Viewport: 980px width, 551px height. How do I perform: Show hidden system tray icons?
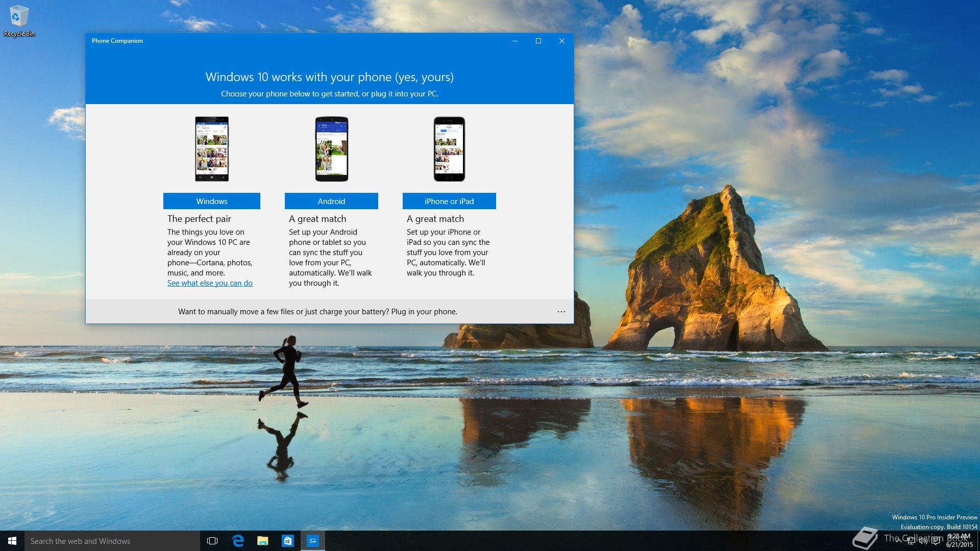(x=899, y=541)
